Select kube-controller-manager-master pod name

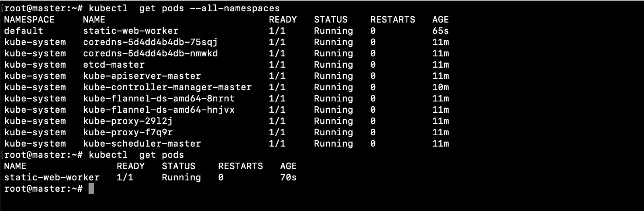(167, 87)
